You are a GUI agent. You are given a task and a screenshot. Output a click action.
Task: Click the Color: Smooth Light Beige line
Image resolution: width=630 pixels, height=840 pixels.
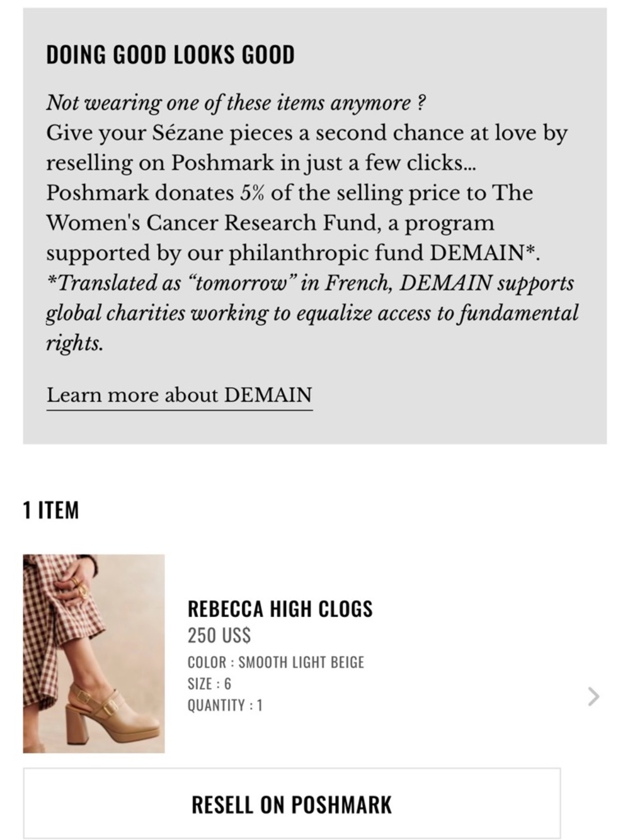tap(276, 662)
